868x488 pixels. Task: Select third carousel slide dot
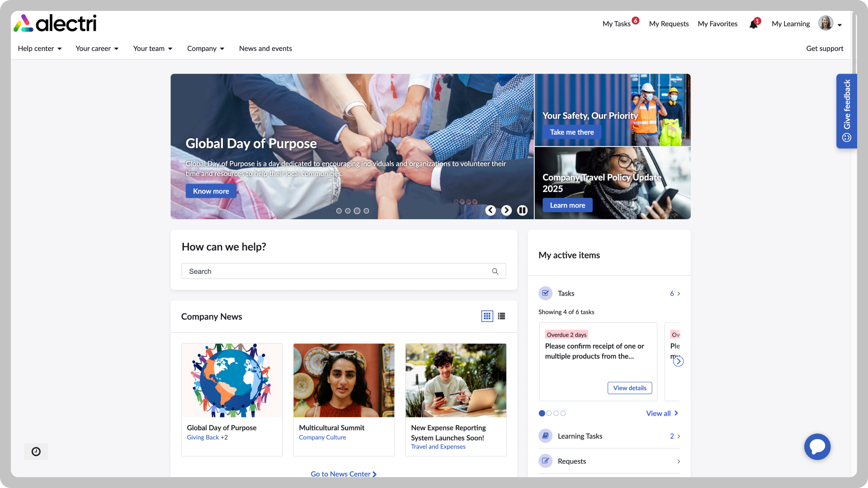pos(357,211)
